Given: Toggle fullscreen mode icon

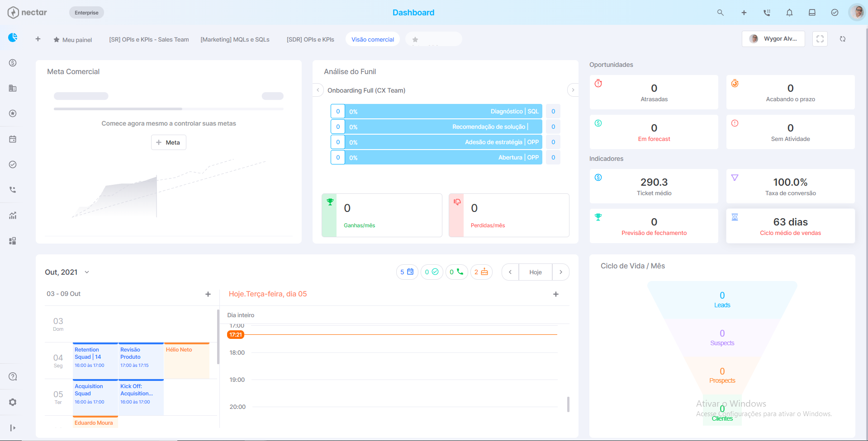Looking at the screenshot, I should point(820,39).
